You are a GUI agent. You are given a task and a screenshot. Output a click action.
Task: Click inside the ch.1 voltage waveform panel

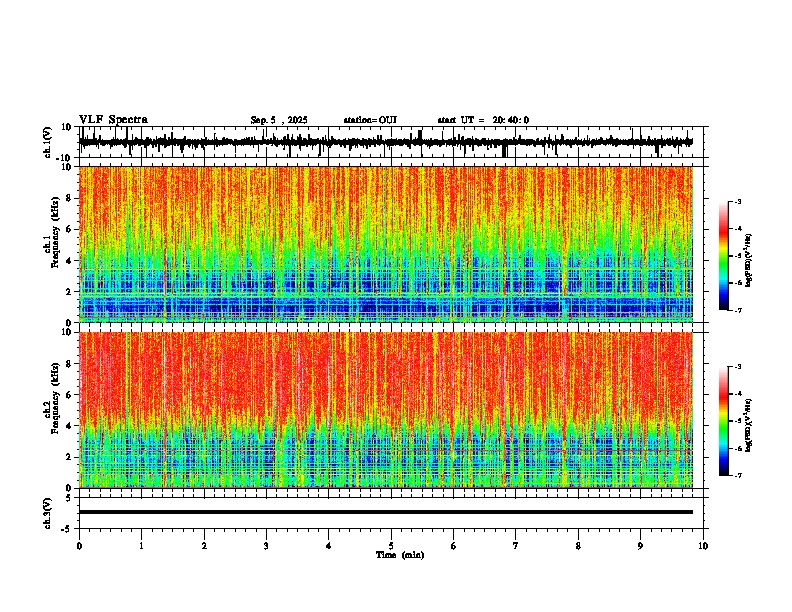(x=391, y=142)
